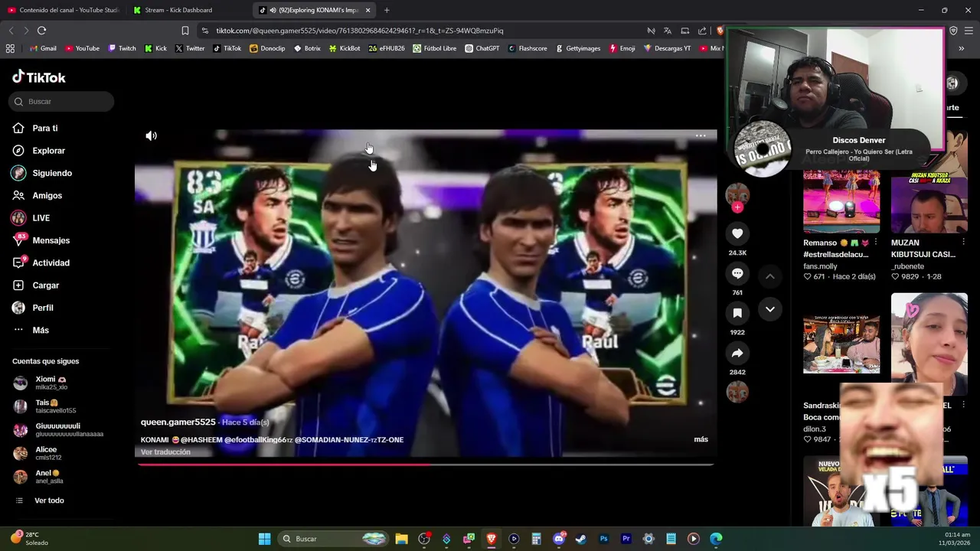Viewport: 980px width, 551px height.
Task: Open the Remanso video thumbnail
Action: click(841, 201)
